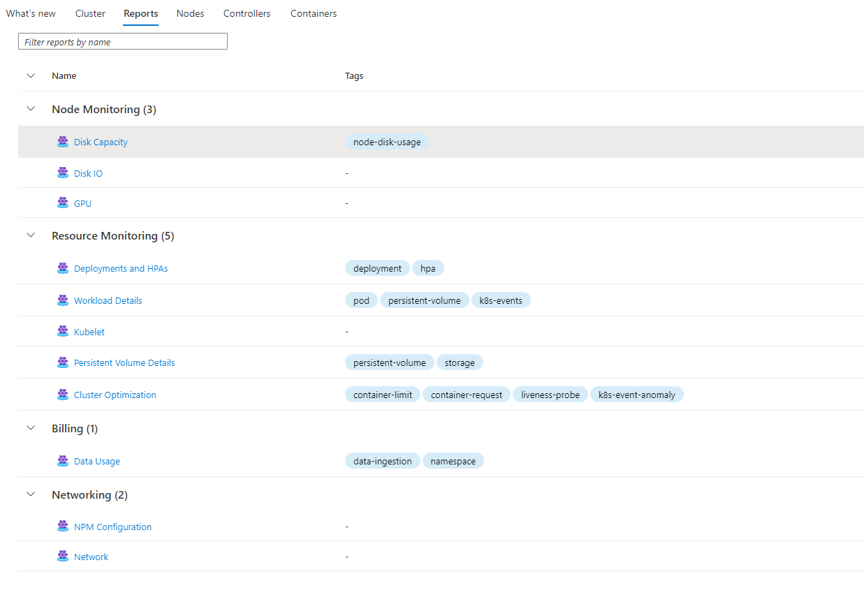Collapse the Networking group
Viewport: 864px width, 616px height.
(31, 494)
